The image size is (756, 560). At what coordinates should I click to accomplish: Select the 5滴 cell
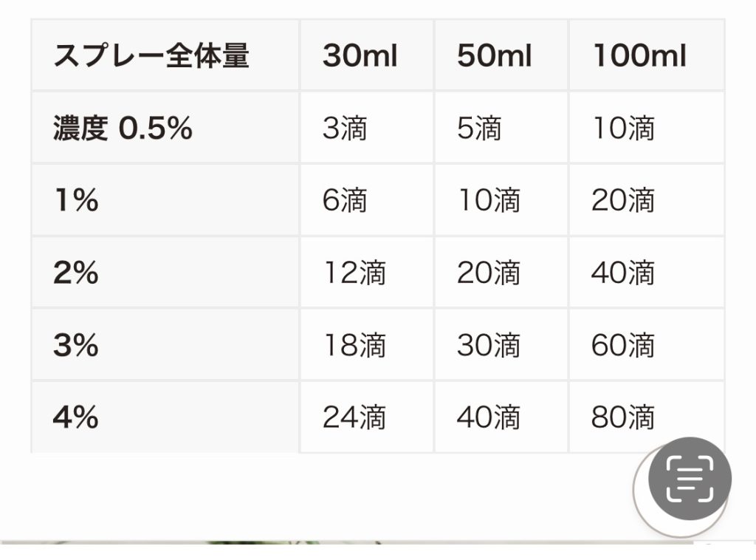pyautogui.click(x=501, y=128)
